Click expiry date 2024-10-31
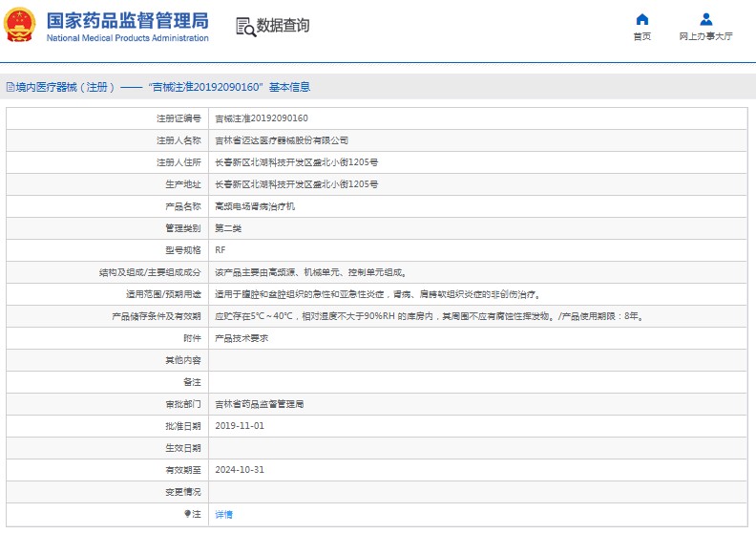Viewport: 756px width, 534px height. pos(240,470)
